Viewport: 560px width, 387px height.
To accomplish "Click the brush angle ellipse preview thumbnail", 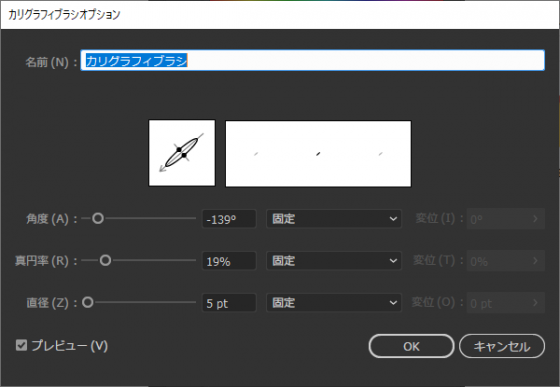I will pyautogui.click(x=182, y=153).
